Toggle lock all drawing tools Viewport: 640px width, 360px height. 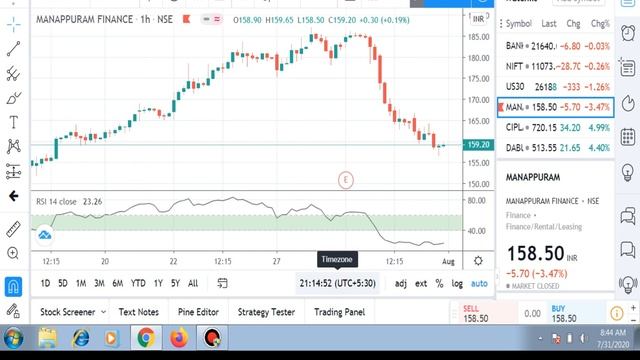click(x=13, y=311)
